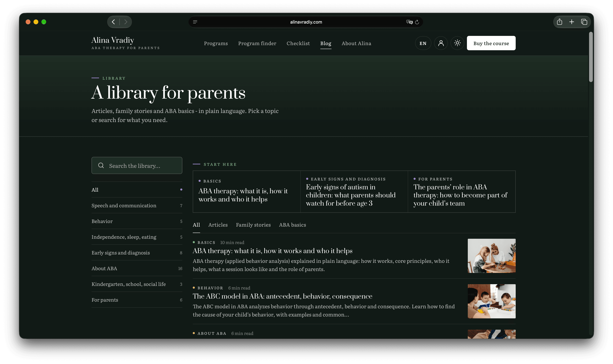Click the search magnifier icon
Image resolution: width=613 pixels, height=364 pixels.
(101, 166)
